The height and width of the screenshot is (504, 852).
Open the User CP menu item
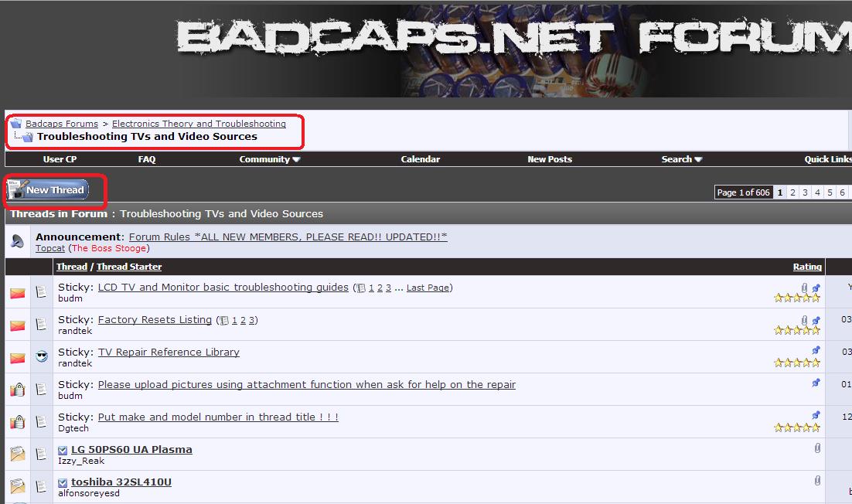coord(60,159)
